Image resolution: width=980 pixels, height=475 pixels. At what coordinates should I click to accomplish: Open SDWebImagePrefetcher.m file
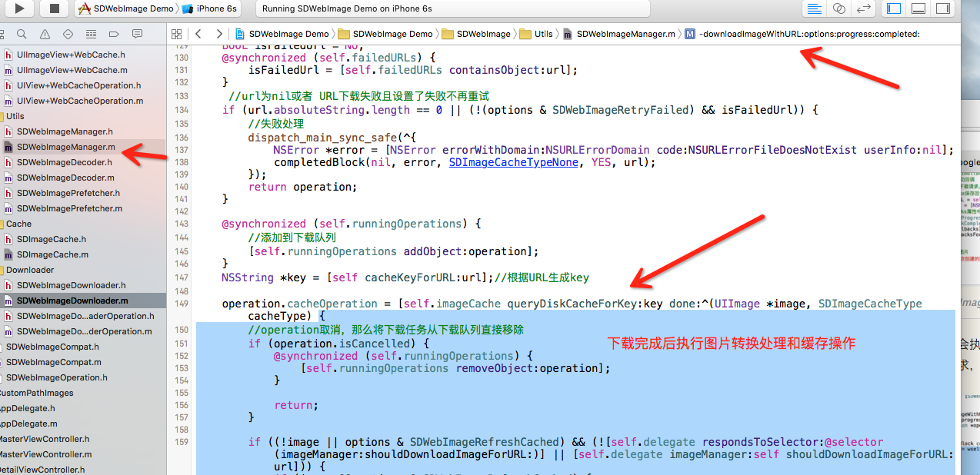(69, 208)
